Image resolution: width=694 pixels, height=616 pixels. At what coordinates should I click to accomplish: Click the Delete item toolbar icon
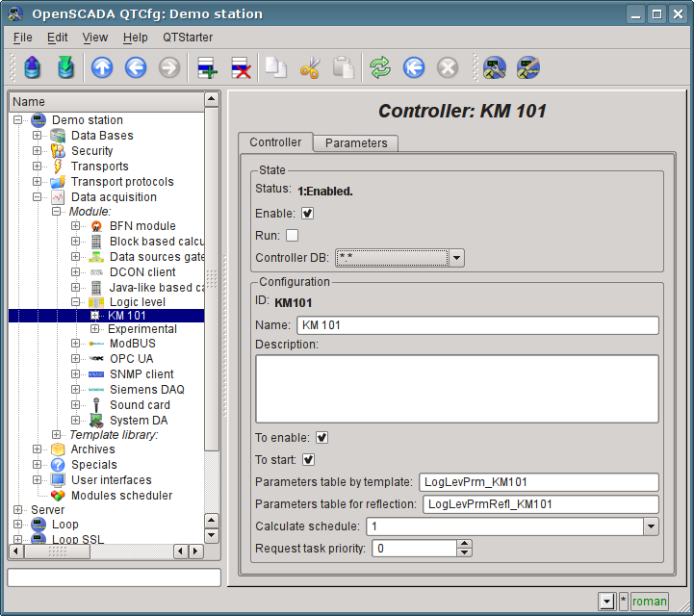240,67
